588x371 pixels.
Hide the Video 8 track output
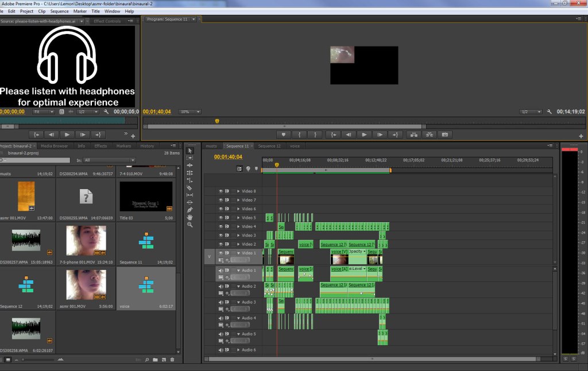click(x=220, y=191)
